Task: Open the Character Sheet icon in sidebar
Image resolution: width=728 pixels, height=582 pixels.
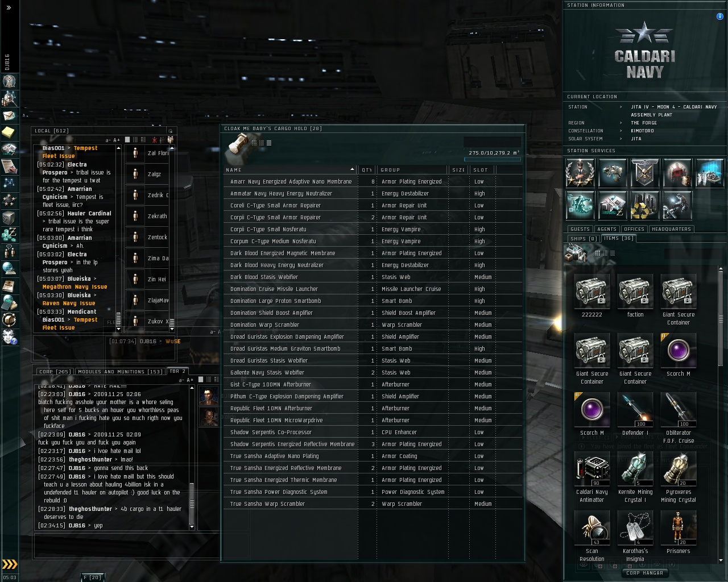Action: click(x=9, y=81)
